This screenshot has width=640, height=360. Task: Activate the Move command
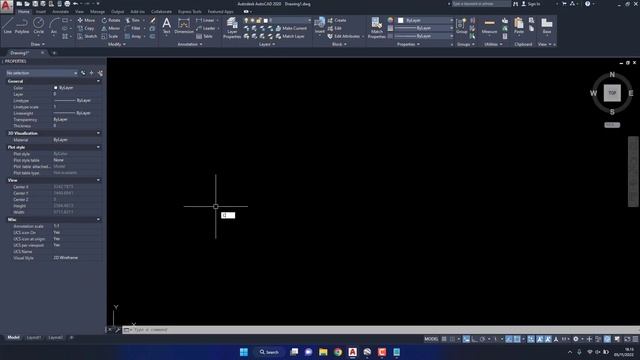click(86, 20)
